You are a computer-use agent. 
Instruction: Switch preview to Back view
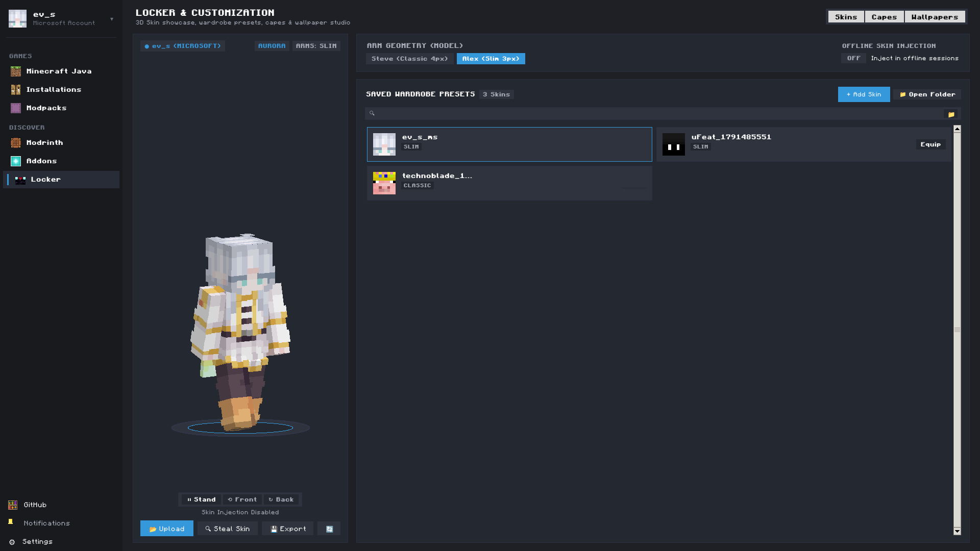point(281,499)
